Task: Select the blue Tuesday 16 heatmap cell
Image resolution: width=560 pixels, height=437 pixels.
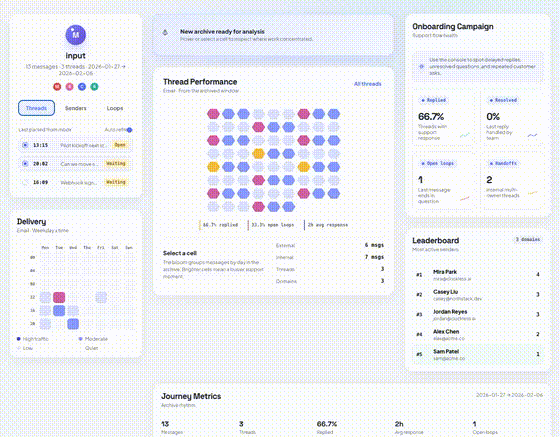Action: click(59, 311)
